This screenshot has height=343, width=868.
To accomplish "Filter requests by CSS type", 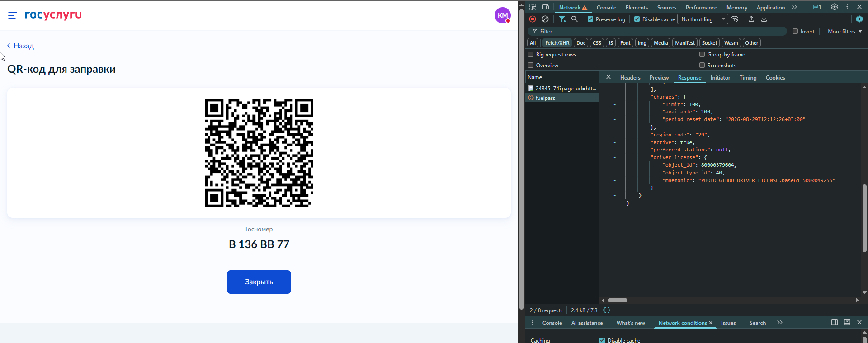I will tap(597, 43).
